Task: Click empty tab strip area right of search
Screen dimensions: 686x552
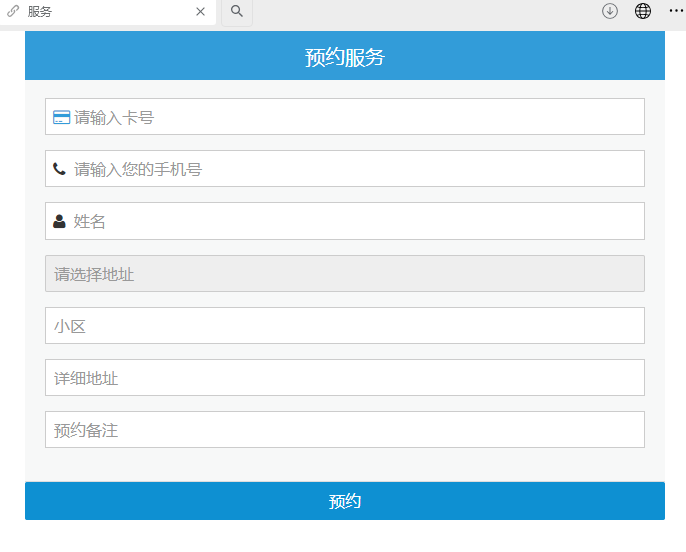Action: 420,12
